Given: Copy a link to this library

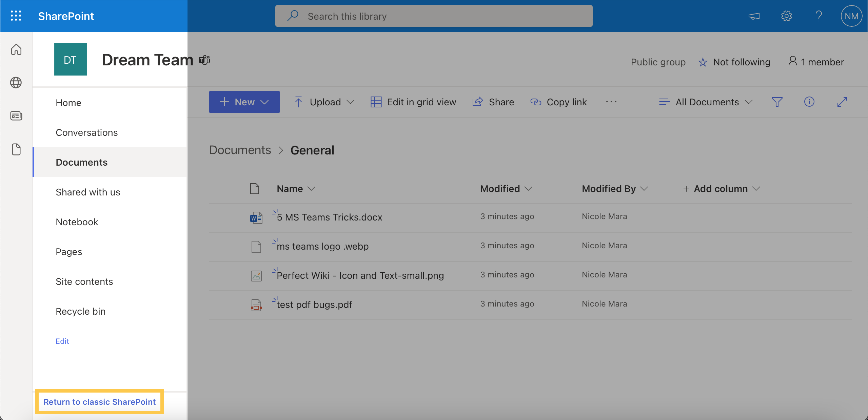Looking at the screenshot, I should pyautogui.click(x=559, y=102).
